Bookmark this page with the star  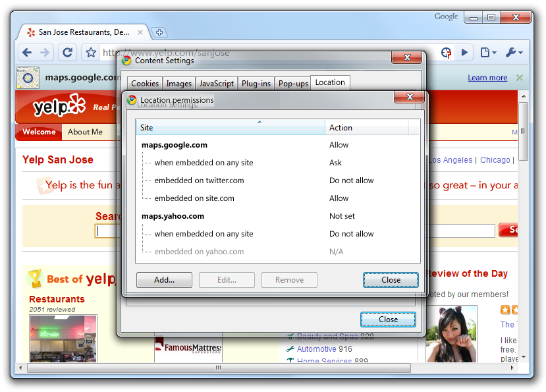[x=91, y=53]
